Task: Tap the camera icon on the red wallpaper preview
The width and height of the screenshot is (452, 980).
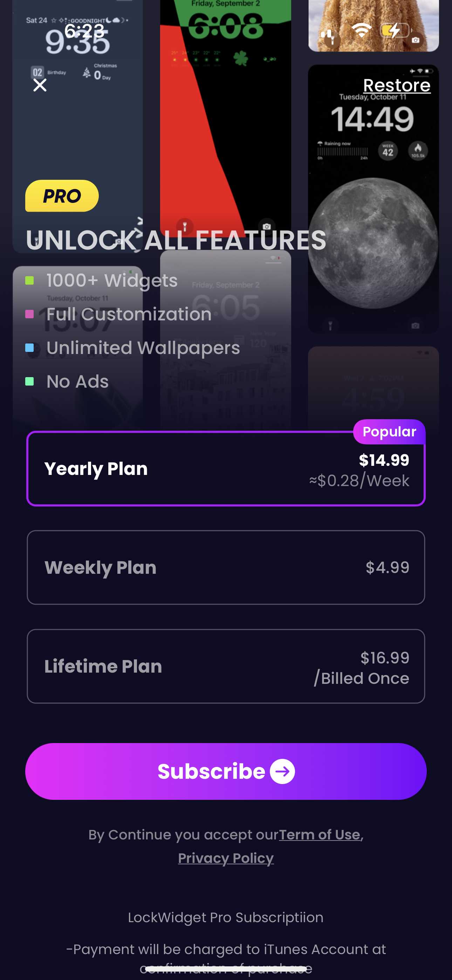Action: click(x=267, y=226)
